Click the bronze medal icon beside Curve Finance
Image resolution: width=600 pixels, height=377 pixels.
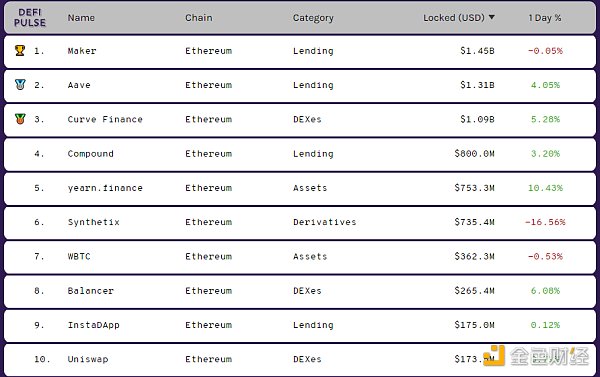click(x=20, y=119)
